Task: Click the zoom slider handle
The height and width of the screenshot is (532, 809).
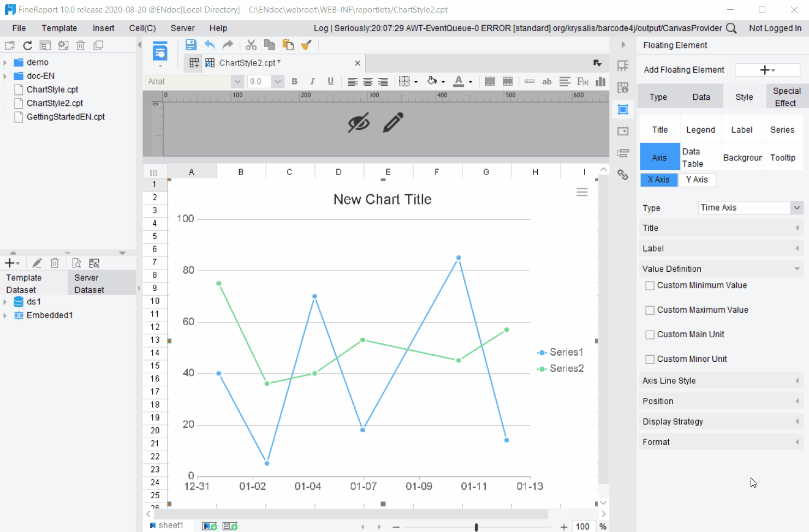Action: click(476, 527)
